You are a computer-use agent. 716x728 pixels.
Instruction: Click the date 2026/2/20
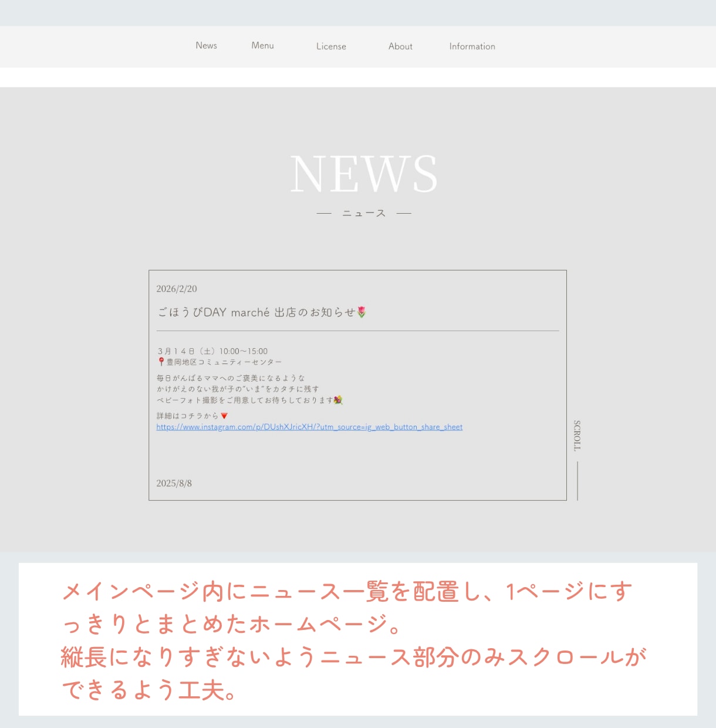tap(177, 289)
